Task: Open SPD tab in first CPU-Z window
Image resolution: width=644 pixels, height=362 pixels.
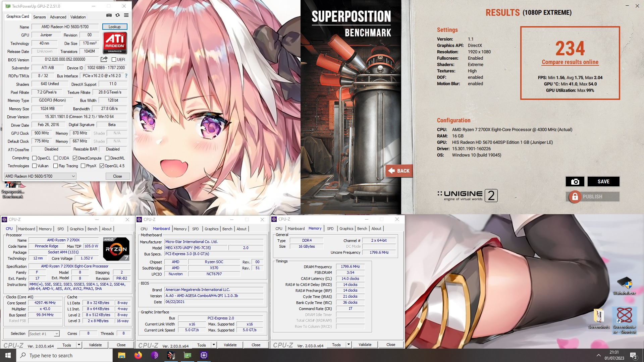Action: click(60, 229)
